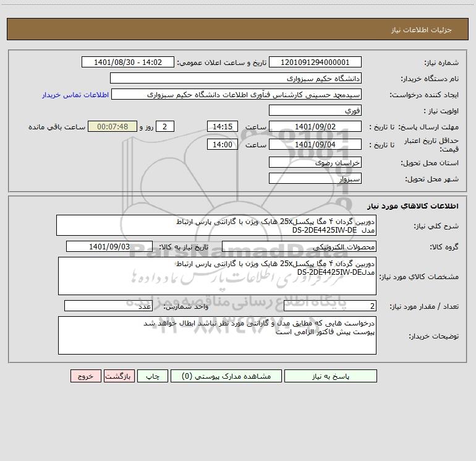476x461 pixels.
Task: Click the تعداد / مقدار مورد نیاز label
Action: [x=424, y=306]
